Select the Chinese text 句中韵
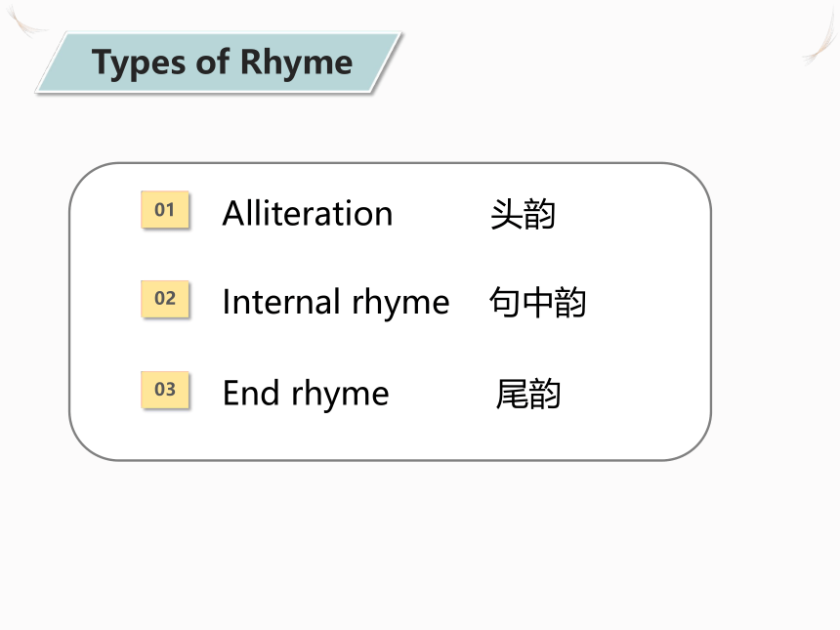Viewport: 840px width, 630px height. pyautogui.click(x=537, y=303)
